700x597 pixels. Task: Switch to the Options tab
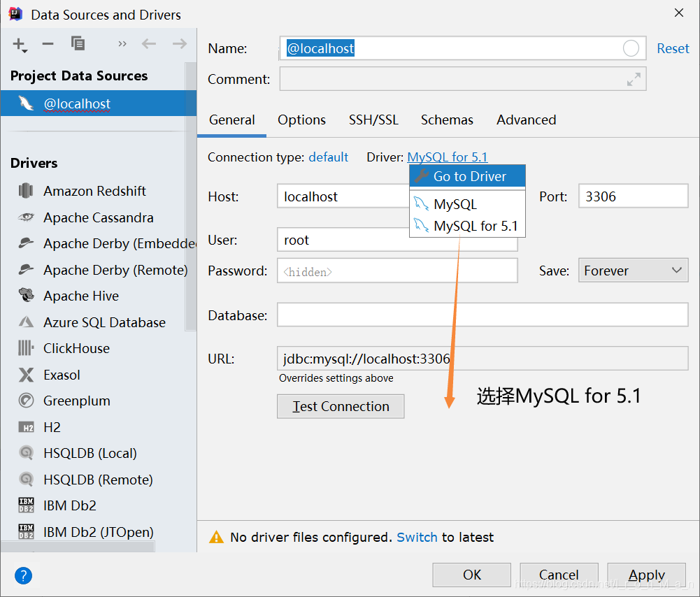(301, 120)
